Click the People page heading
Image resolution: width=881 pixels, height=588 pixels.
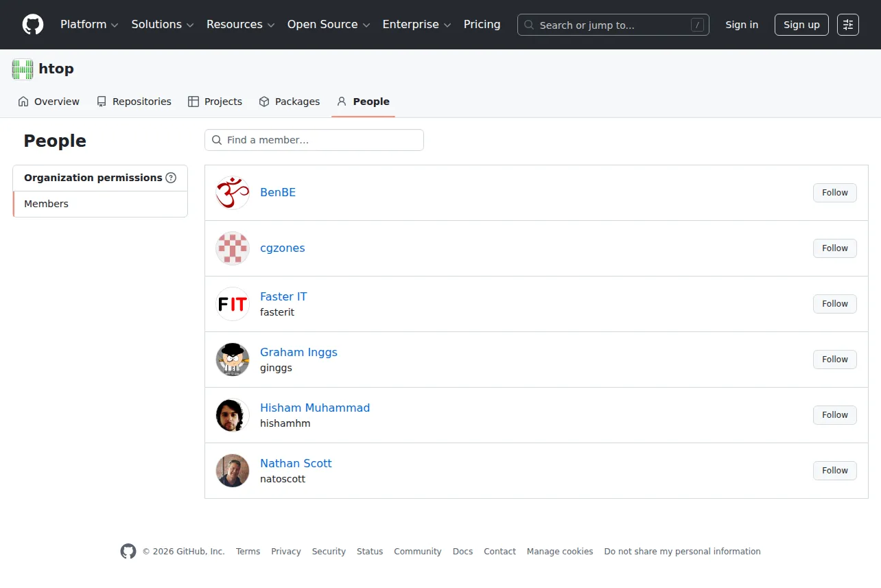click(x=55, y=141)
